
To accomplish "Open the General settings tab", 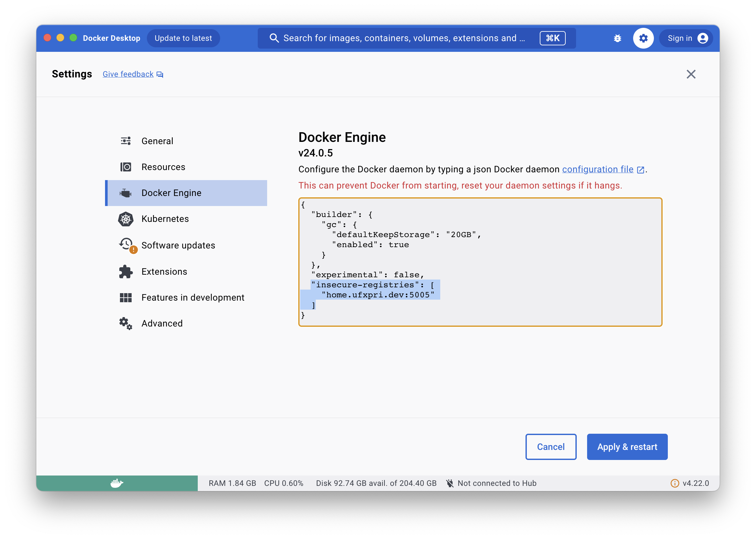I will [x=157, y=141].
